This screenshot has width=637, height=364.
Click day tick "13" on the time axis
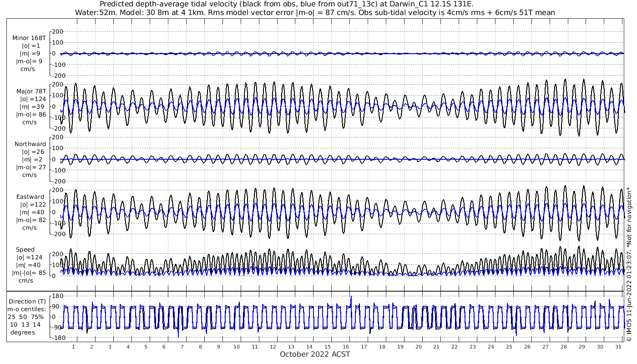[x=291, y=346]
